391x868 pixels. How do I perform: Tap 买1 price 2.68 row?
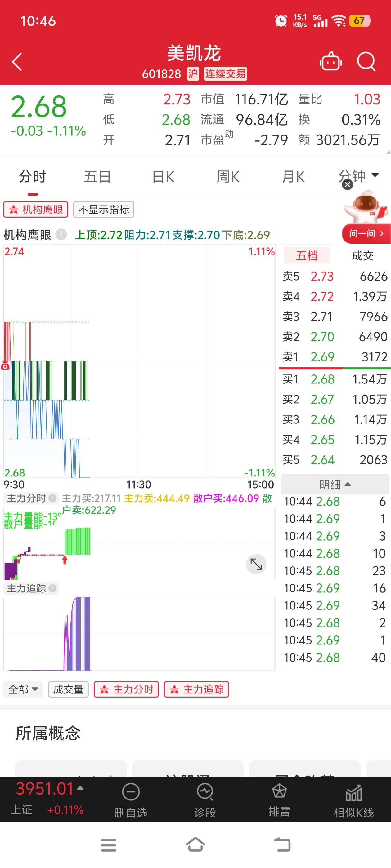(x=335, y=379)
